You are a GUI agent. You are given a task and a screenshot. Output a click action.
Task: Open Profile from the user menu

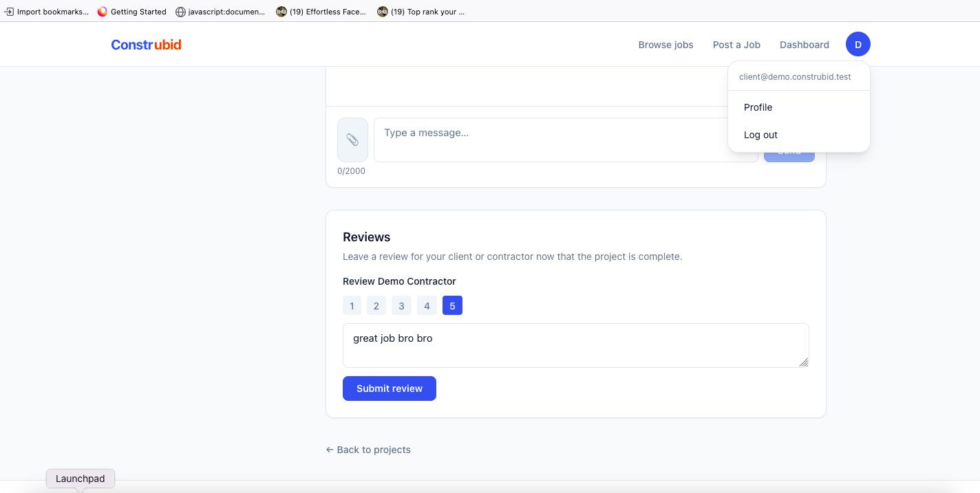[758, 107]
